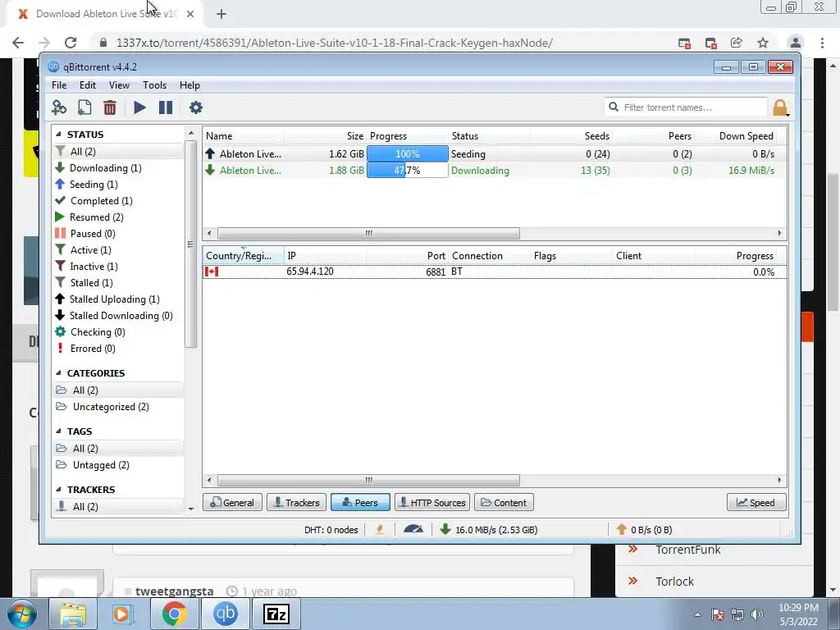Viewport: 840px width, 630px height.
Task: Click the Chrome share page icon
Action: [736, 43]
